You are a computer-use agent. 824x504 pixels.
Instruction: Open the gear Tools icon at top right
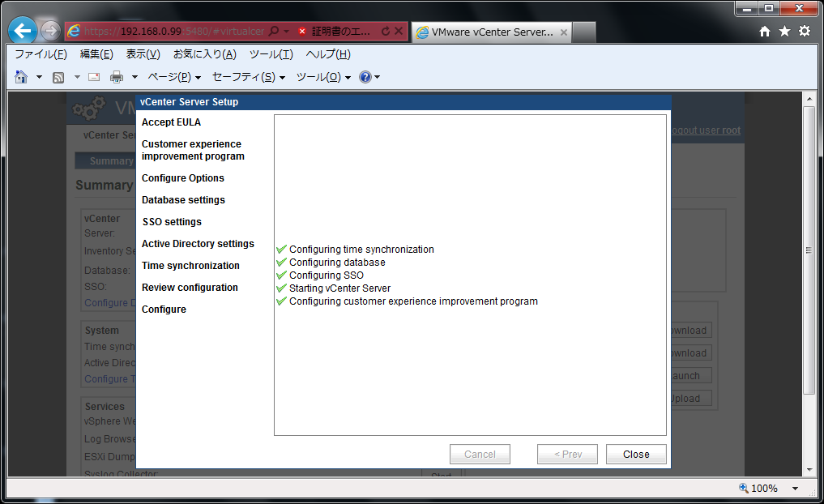coord(804,31)
